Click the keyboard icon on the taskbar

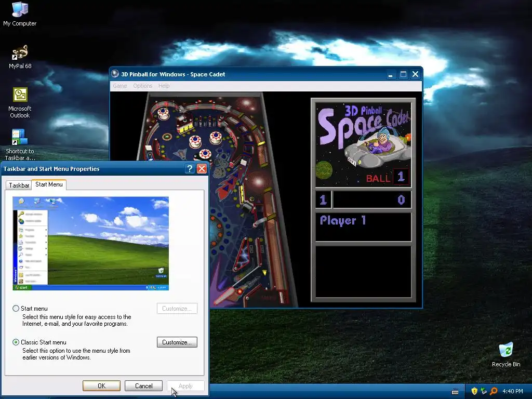click(x=455, y=392)
